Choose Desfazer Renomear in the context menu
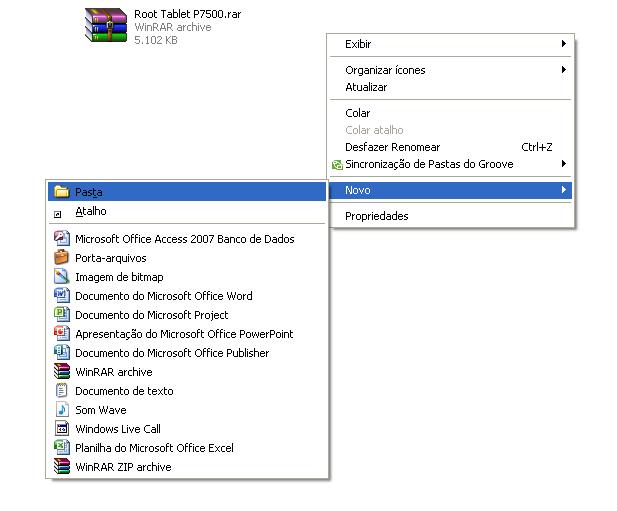This screenshot has height=511, width=617. click(x=450, y=147)
